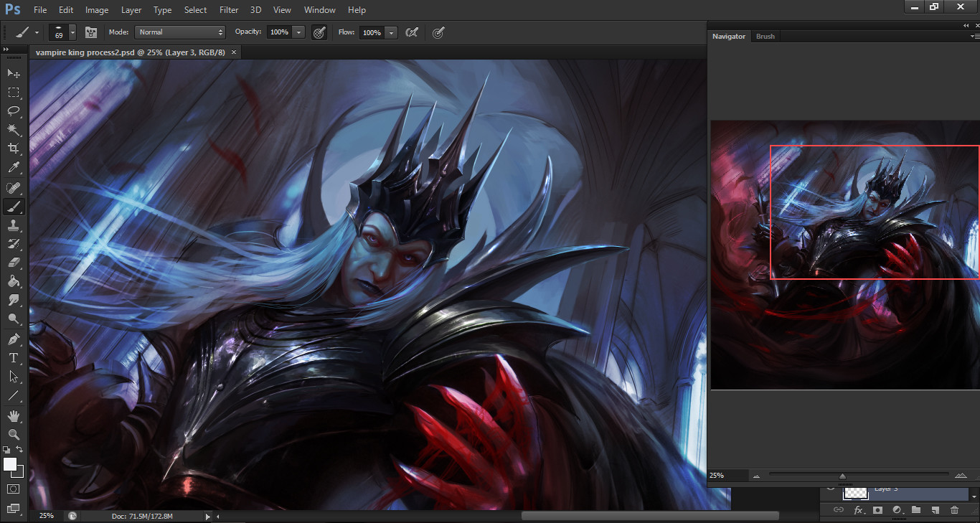The height and width of the screenshot is (523, 980).
Task: Click the foreground color swatch
Action: (x=10, y=464)
